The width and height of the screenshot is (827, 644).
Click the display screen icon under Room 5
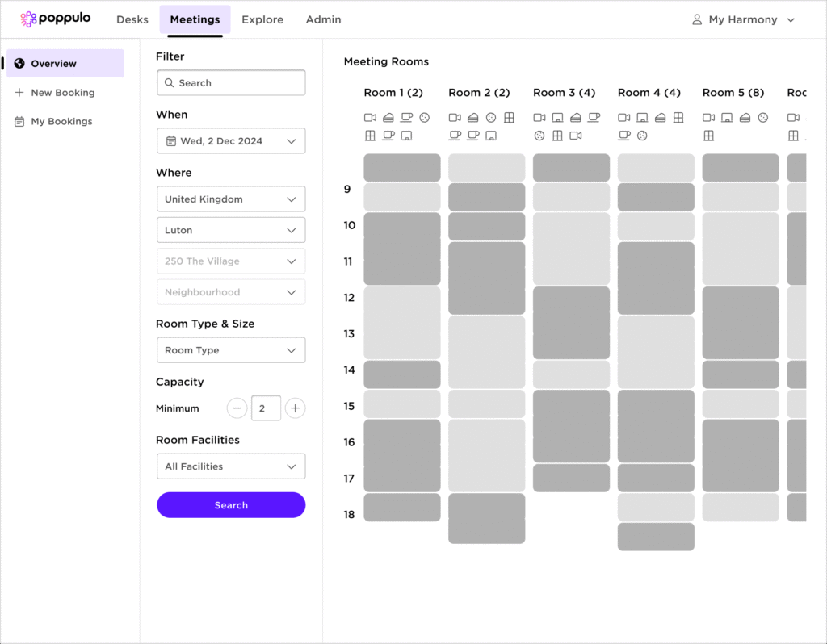pos(727,118)
